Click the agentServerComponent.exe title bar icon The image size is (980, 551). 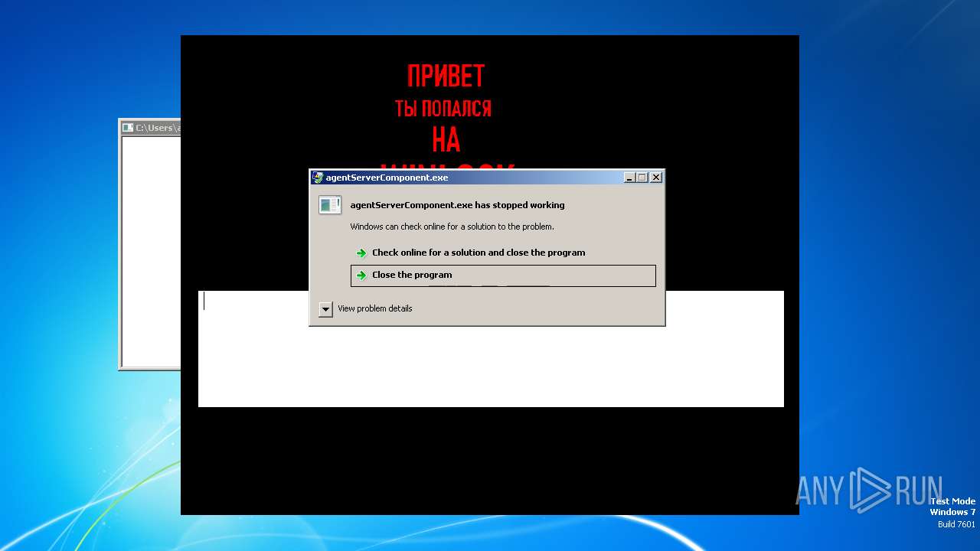click(x=318, y=178)
